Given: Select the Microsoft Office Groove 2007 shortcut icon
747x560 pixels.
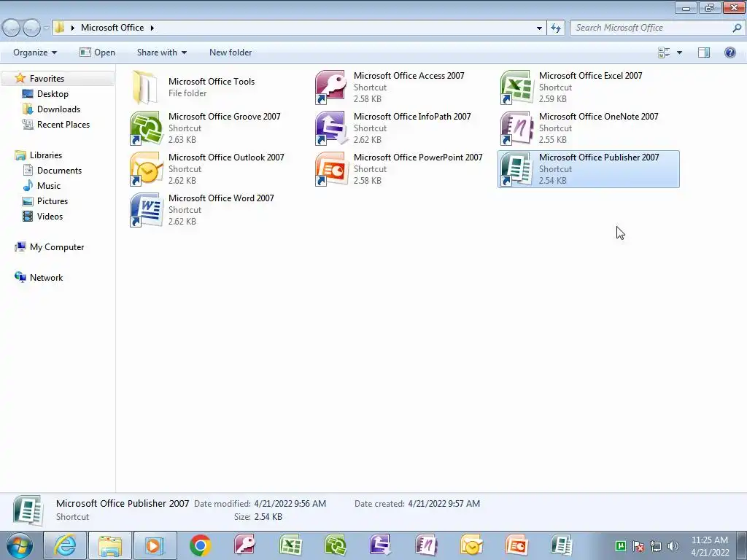Looking at the screenshot, I should pos(145,128).
